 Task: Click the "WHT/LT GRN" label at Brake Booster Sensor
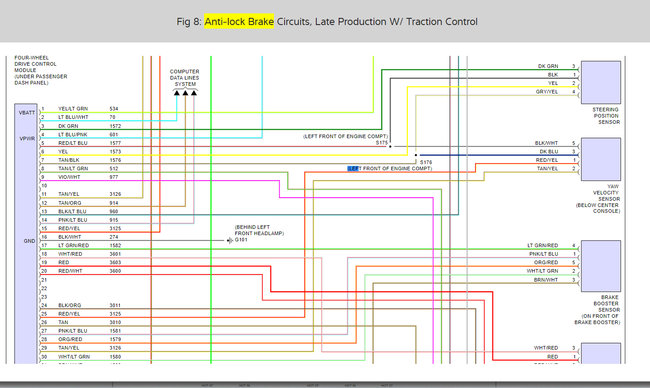click(x=542, y=271)
